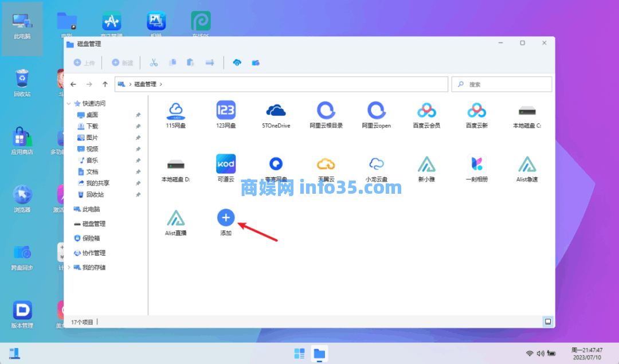Open 版本管理 desktop icon
619x364 pixels.
[x=22, y=315]
